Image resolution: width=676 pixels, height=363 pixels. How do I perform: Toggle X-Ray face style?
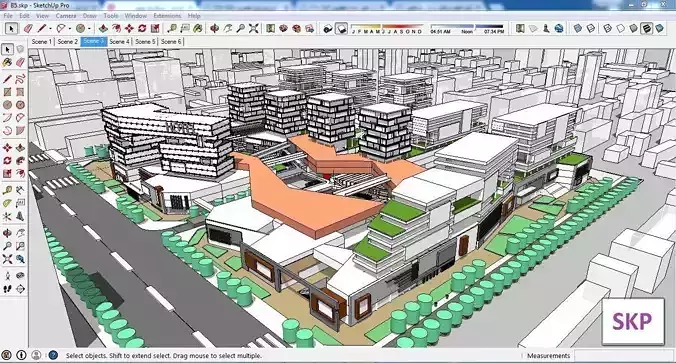click(577, 28)
